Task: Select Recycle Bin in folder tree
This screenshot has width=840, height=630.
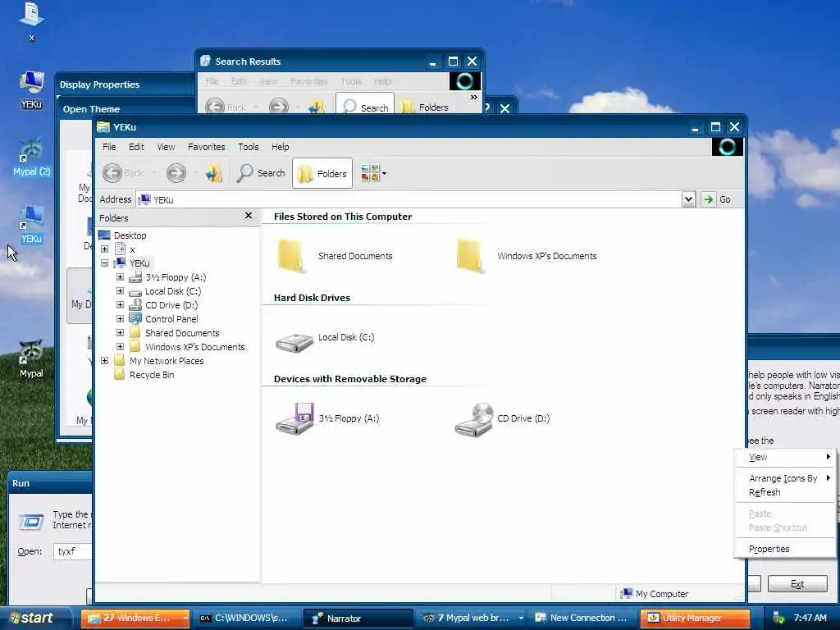Action: 152,375
